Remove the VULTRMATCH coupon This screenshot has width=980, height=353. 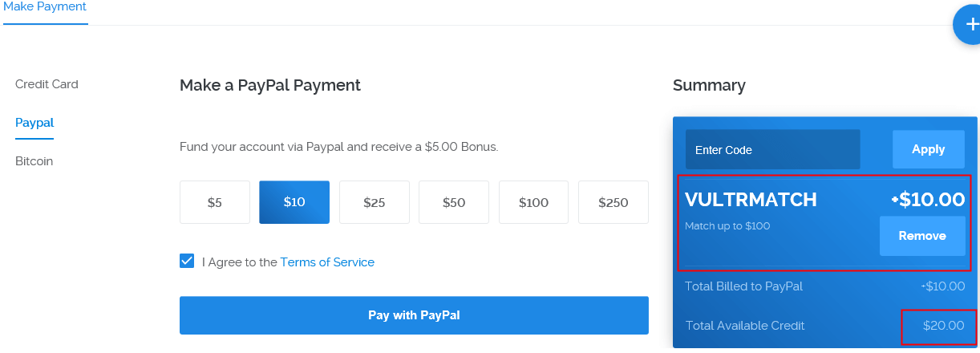(922, 236)
